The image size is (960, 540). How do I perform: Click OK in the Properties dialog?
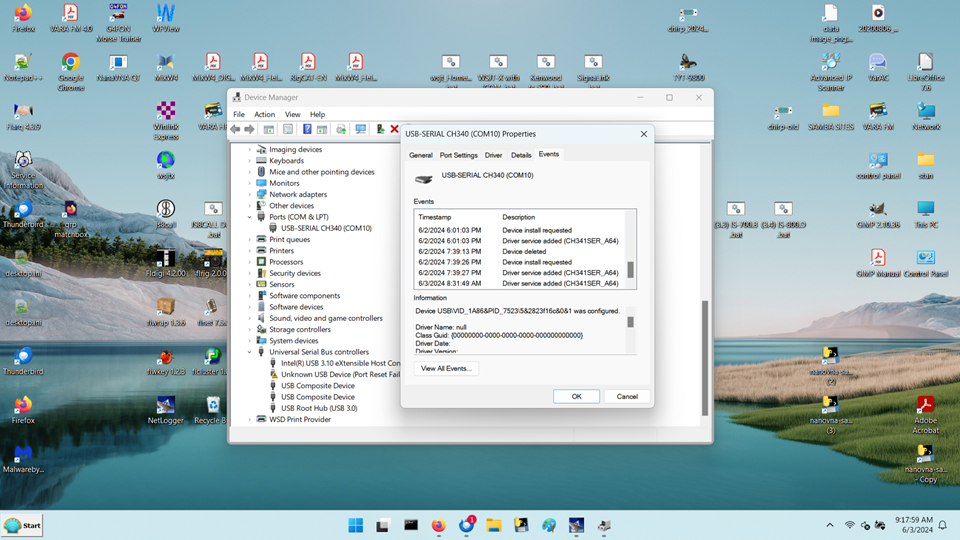click(577, 396)
